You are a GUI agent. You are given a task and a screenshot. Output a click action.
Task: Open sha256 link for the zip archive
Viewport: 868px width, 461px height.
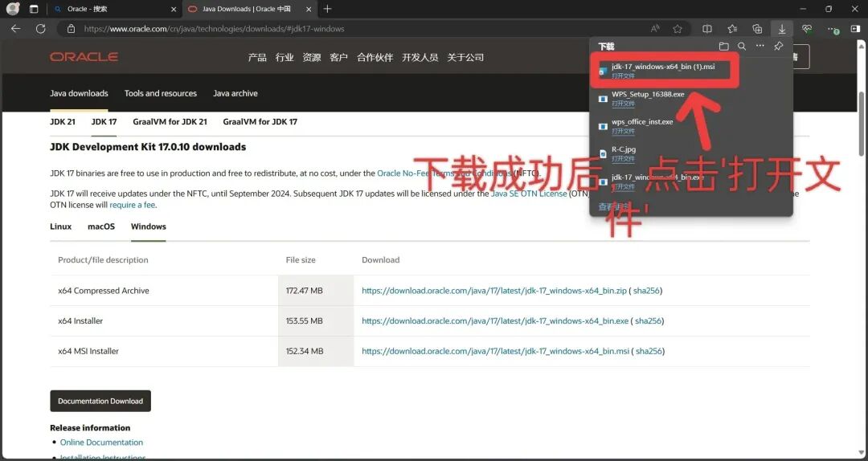646,291
